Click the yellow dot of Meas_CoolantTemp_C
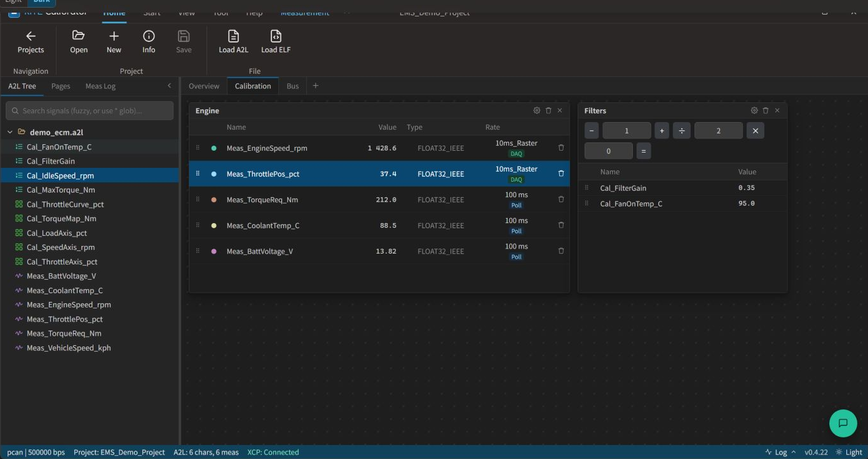Viewport: 868px width, 459px height. (x=214, y=226)
